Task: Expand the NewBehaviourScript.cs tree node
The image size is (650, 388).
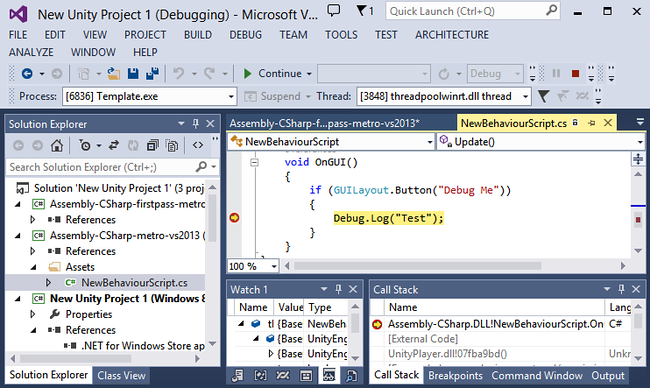Action: tap(48, 283)
